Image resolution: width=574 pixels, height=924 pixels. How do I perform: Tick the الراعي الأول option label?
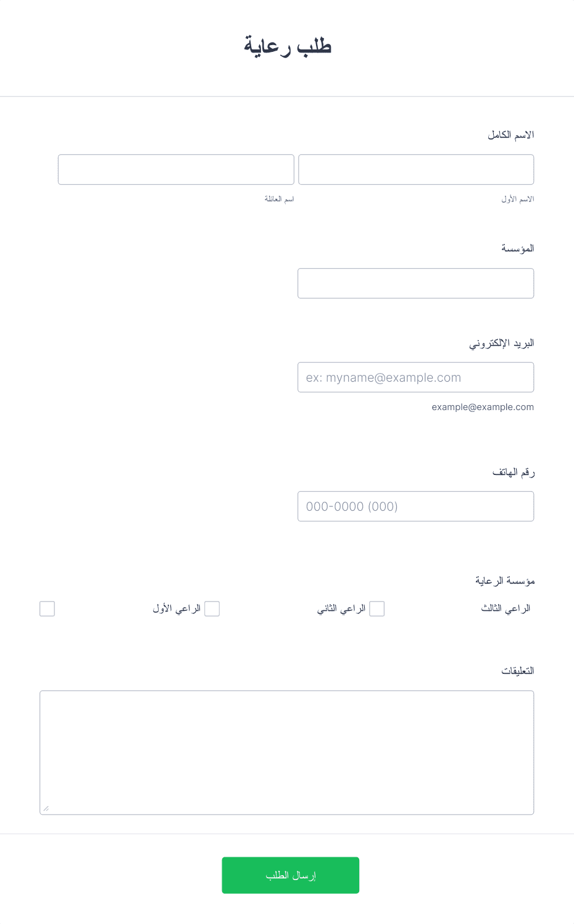[x=177, y=608]
